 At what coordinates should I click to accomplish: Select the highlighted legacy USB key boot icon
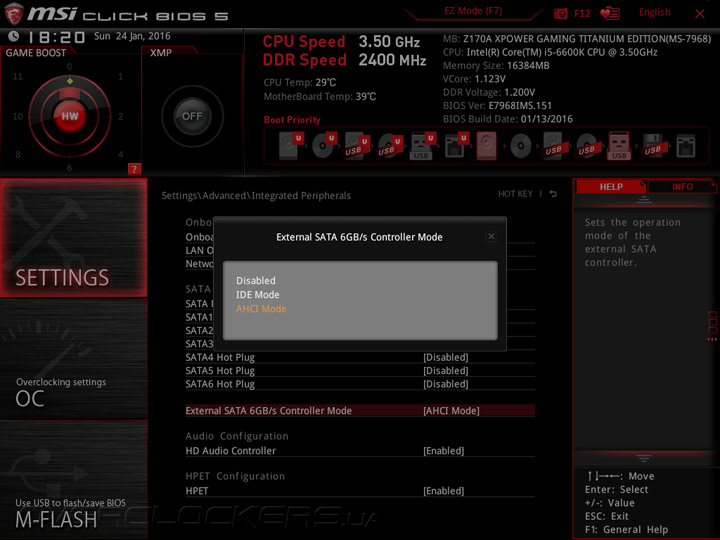619,146
